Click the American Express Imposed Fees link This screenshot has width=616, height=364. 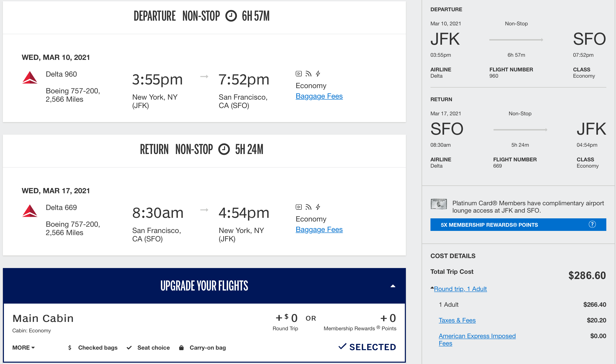[x=477, y=336]
